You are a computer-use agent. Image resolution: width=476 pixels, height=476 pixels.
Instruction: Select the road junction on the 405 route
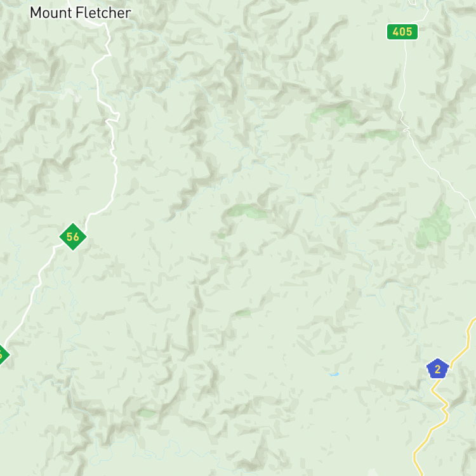tap(406, 130)
